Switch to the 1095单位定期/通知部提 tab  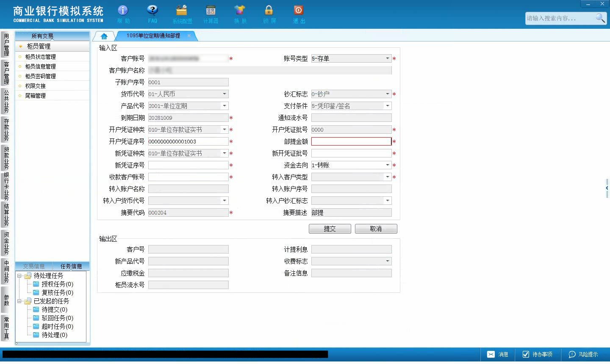click(x=153, y=36)
